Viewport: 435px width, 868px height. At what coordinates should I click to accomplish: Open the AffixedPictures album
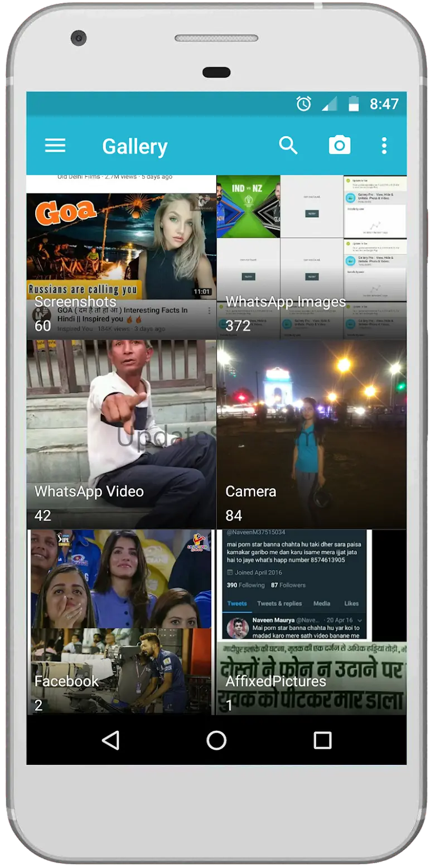click(x=312, y=622)
